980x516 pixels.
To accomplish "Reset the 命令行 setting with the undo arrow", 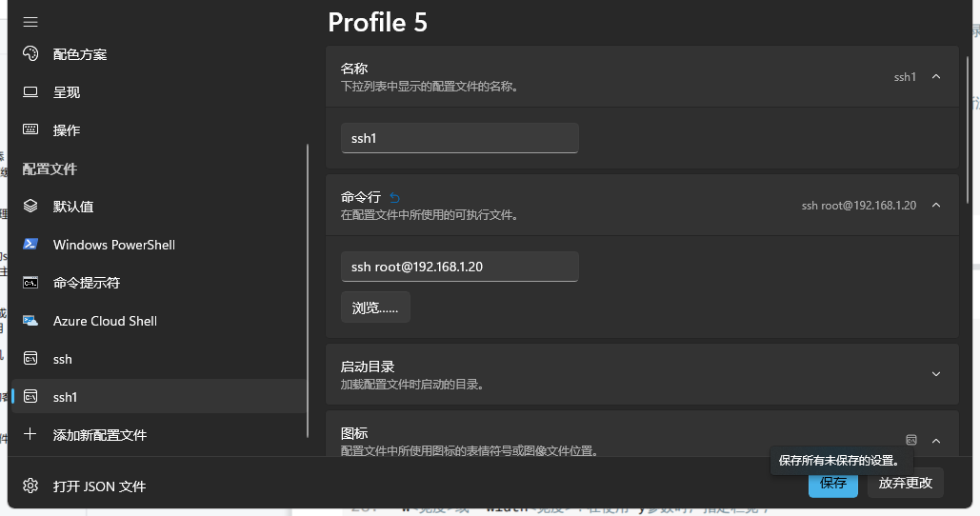I will click(x=394, y=197).
